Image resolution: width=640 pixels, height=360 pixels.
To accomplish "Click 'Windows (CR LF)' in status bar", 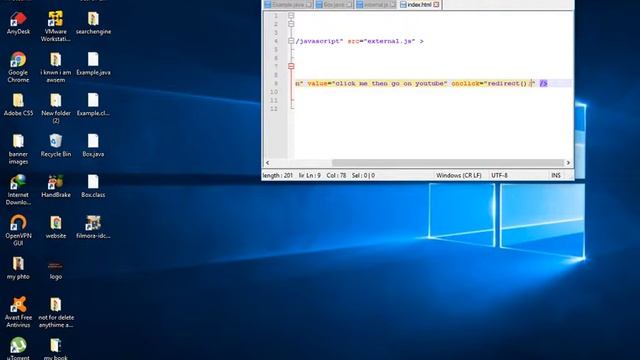I will pyautogui.click(x=459, y=176).
